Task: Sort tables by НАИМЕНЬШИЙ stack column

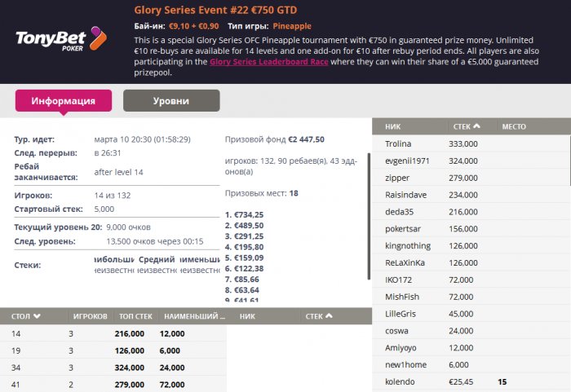Action: coord(192,316)
